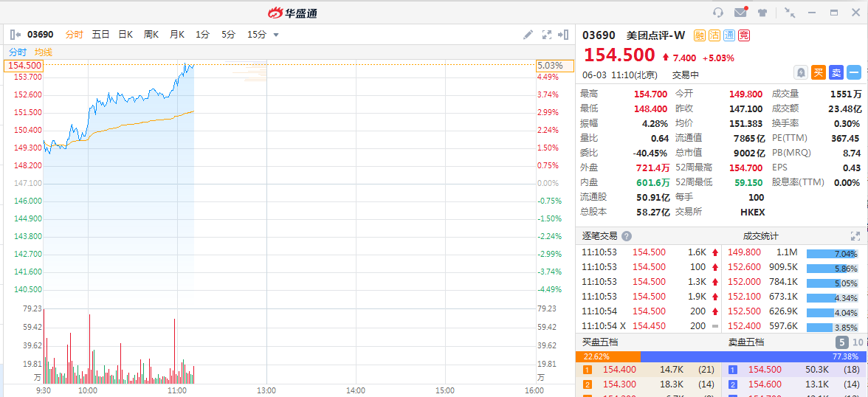Click the 融 margin tag badge
Screen dimensions: 868x397
pyautogui.click(x=699, y=35)
